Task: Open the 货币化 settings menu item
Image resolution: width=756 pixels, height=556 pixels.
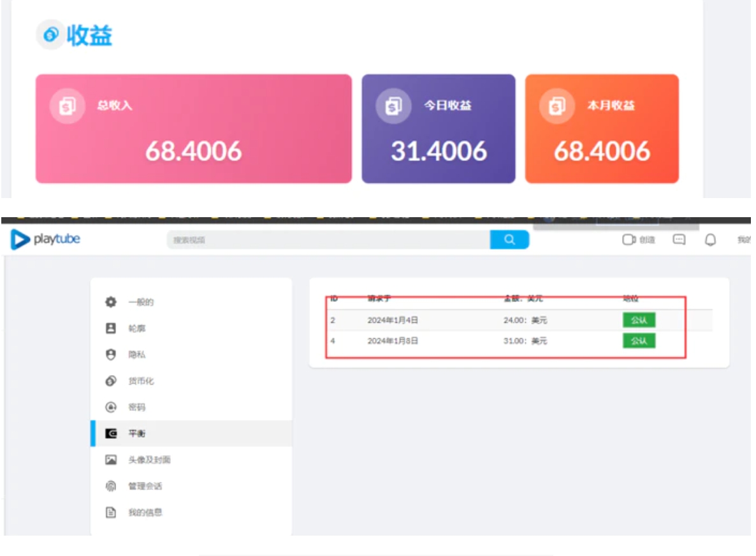Action: [141, 381]
